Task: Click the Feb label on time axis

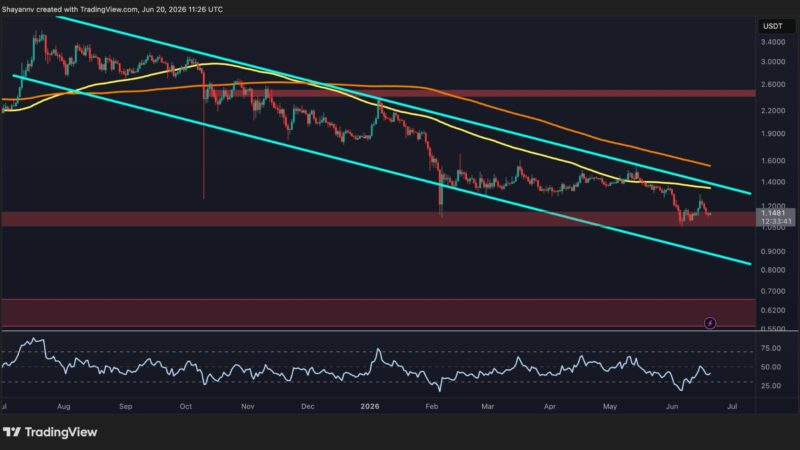Action: point(432,407)
